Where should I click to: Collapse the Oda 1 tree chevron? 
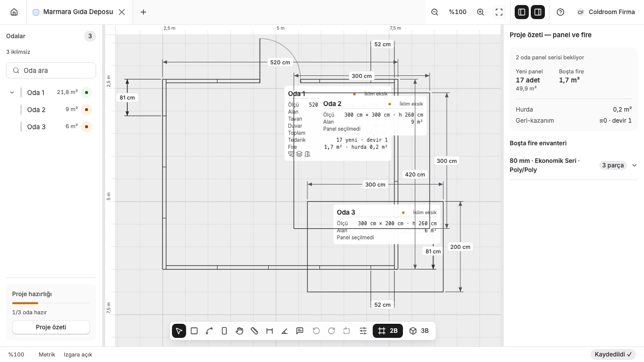[12, 93]
